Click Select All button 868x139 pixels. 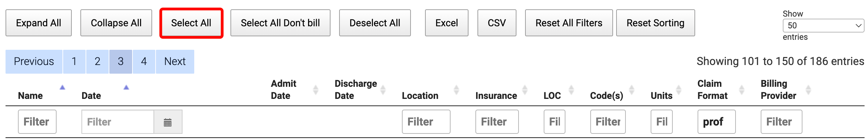tap(191, 23)
